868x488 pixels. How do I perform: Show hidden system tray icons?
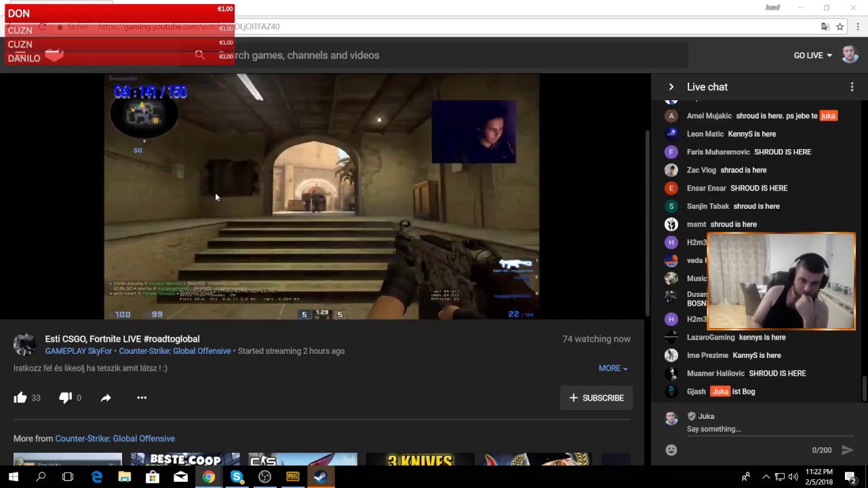click(766, 477)
